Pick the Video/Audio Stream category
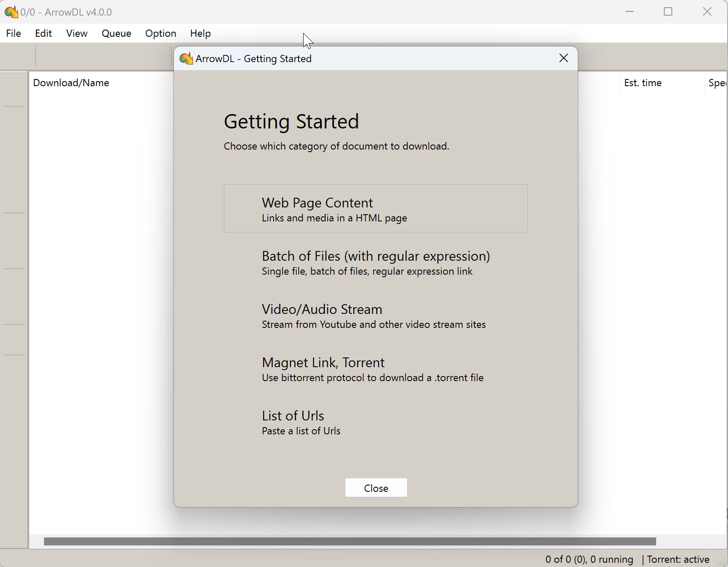The image size is (728, 567). [376, 315]
